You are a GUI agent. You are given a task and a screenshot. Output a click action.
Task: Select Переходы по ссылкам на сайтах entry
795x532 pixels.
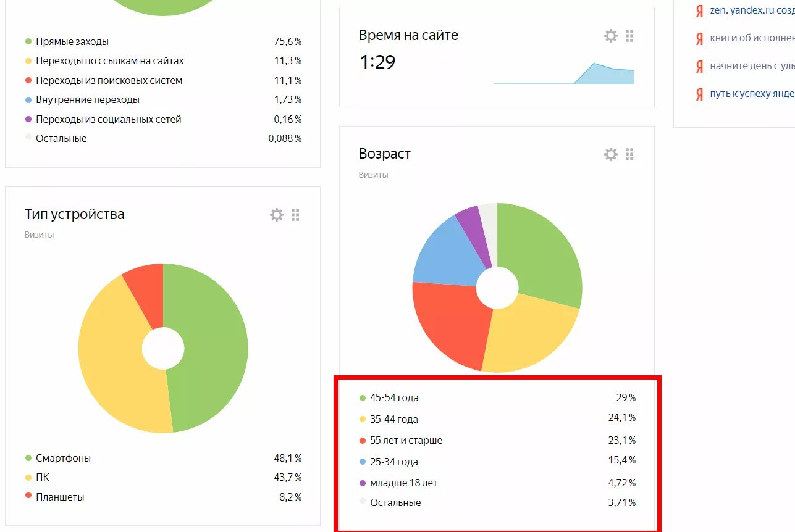point(110,61)
